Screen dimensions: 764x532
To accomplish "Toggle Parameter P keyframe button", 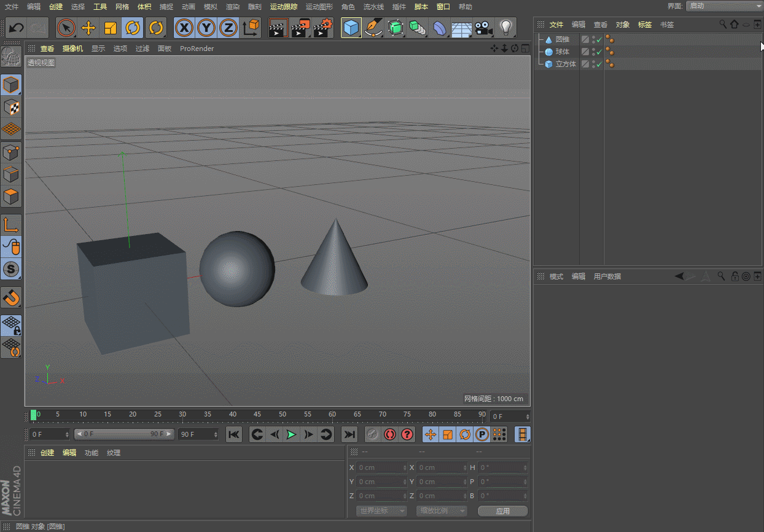I will (482, 435).
